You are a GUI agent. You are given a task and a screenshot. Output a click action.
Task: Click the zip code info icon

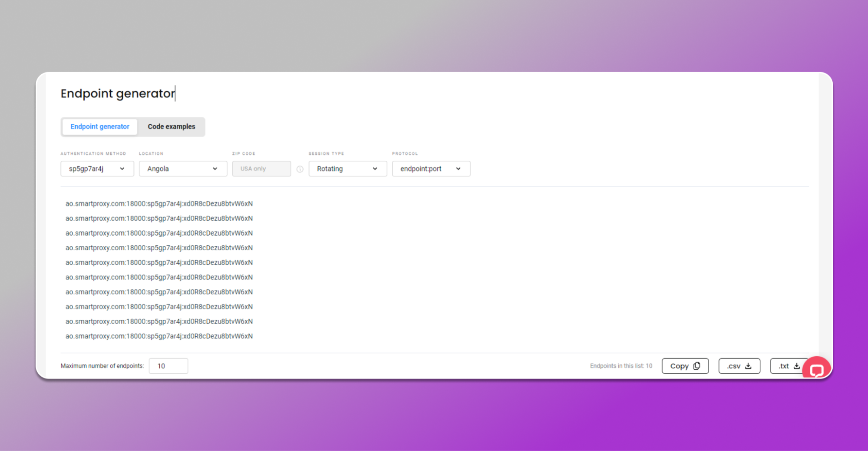click(300, 169)
